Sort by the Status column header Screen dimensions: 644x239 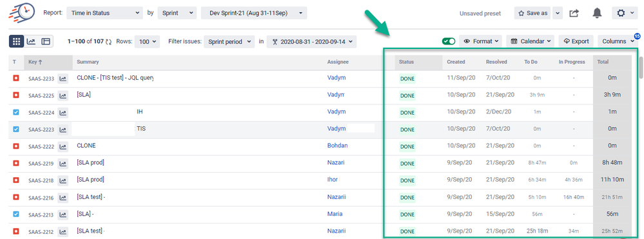pyautogui.click(x=407, y=62)
